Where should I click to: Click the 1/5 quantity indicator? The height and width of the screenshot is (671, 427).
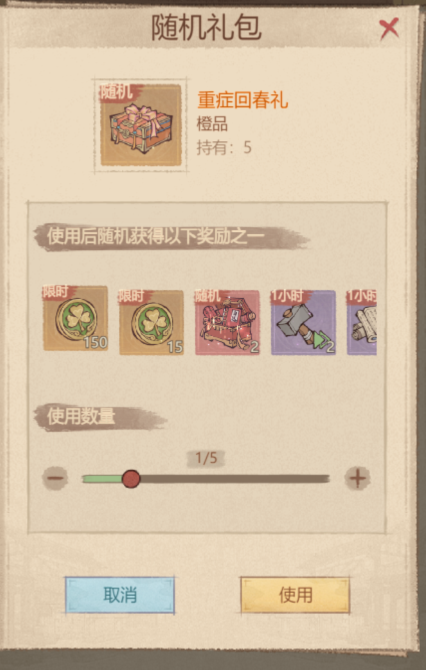click(x=206, y=458)
